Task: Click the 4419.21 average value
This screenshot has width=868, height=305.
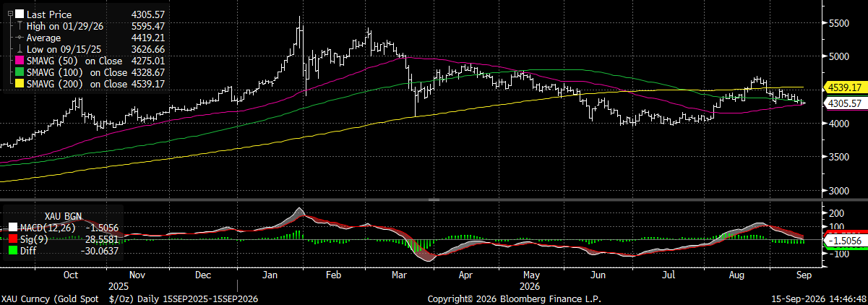Action: (147, 37)
